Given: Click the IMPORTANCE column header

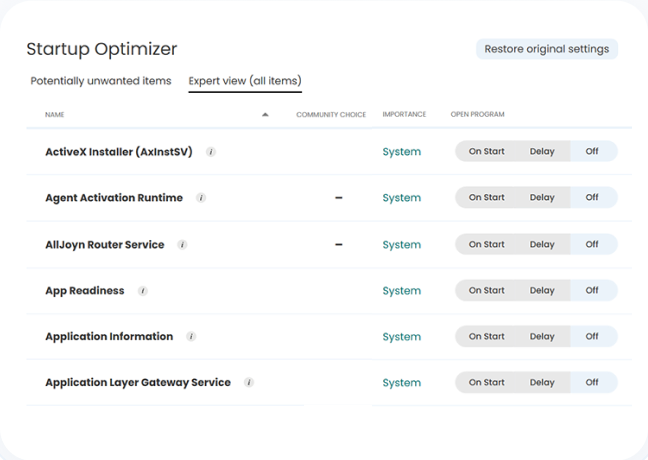Looking at the screenshot, I should coord(404,114).
